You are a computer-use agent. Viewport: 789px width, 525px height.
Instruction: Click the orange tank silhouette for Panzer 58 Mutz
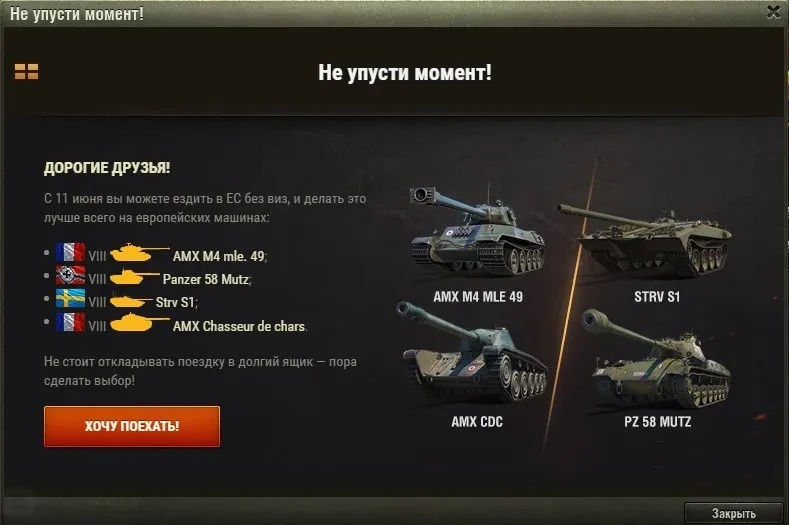pyautogui.click(x=134, y=276)
